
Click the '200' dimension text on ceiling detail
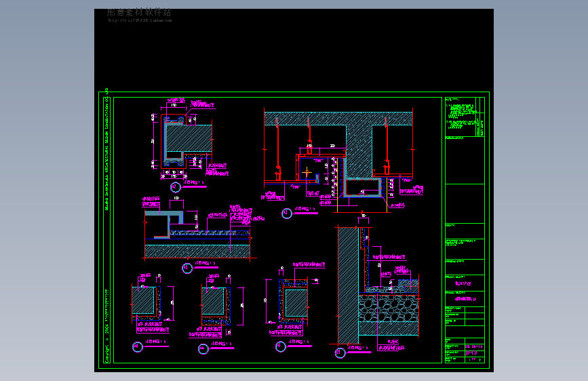click(332, 146)
